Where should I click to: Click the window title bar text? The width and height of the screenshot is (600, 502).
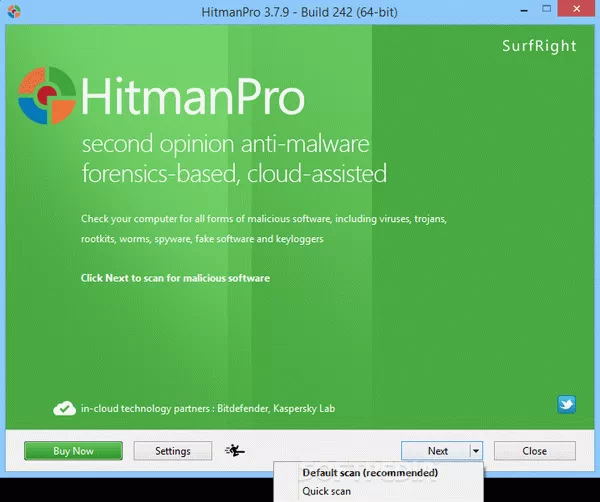click(300, 10)
